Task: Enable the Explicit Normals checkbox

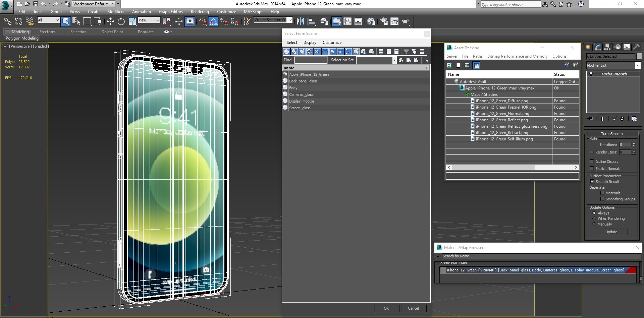Action: (592, 169)
